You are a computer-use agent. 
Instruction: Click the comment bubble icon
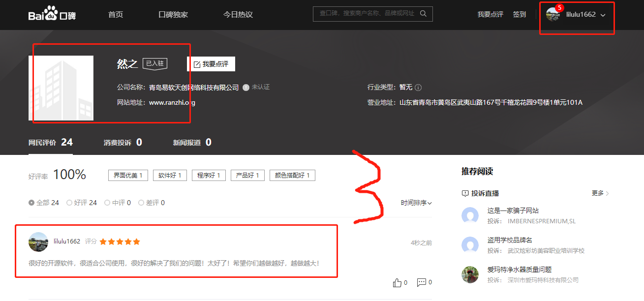(x=422, y=283)
